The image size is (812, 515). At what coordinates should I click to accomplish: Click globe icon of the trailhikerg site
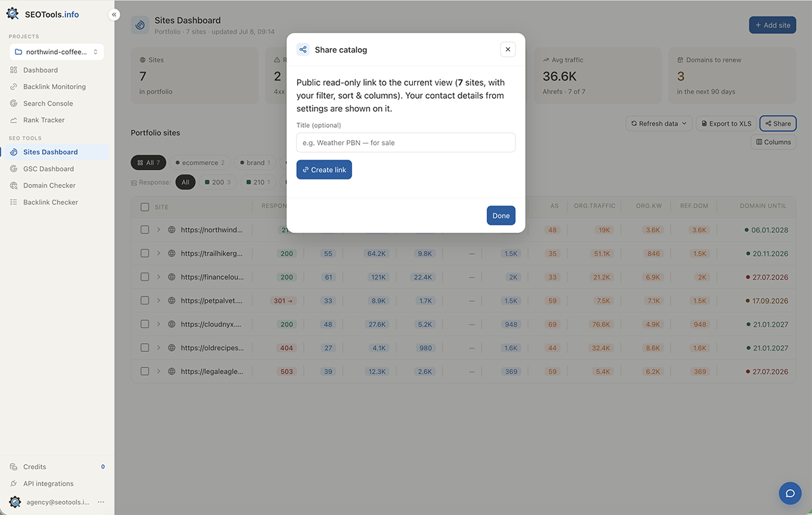click(x=172, y=254)
